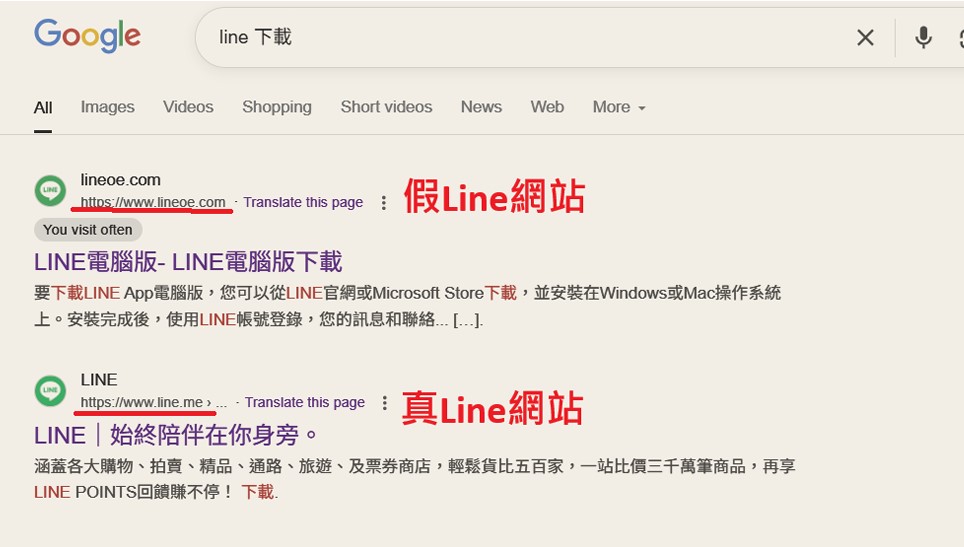This screenshot has width=964, height=547.
Task: Select the All results tab
Action: (43, 108)
